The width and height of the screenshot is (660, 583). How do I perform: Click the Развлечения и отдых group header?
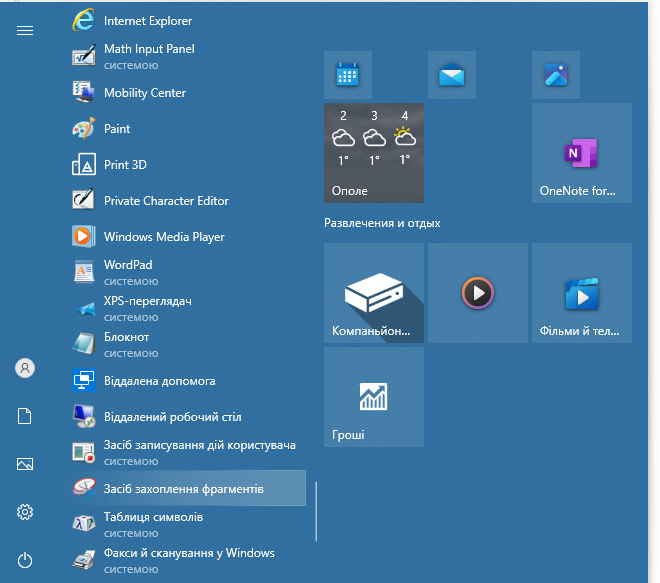pos(382,223)
